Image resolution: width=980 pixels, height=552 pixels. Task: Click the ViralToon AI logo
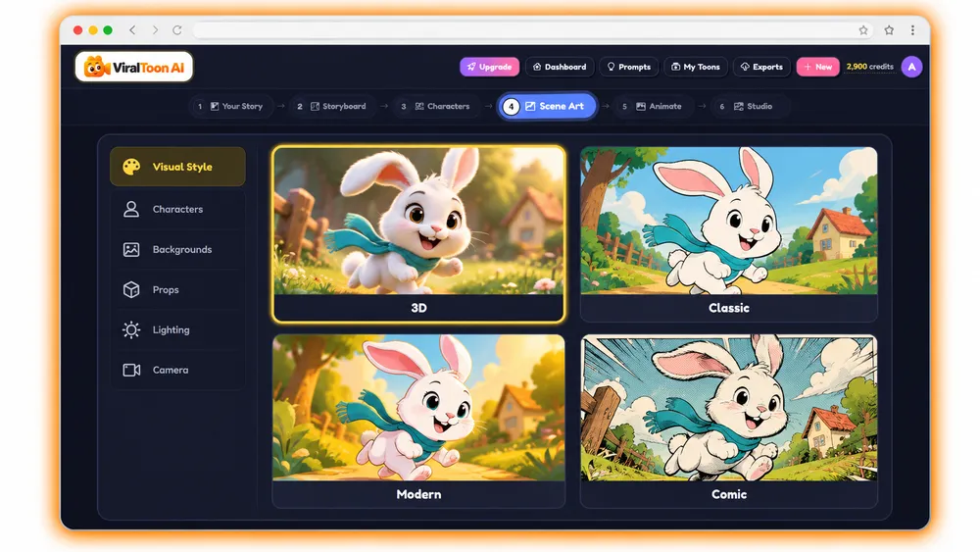pos(133,67)
